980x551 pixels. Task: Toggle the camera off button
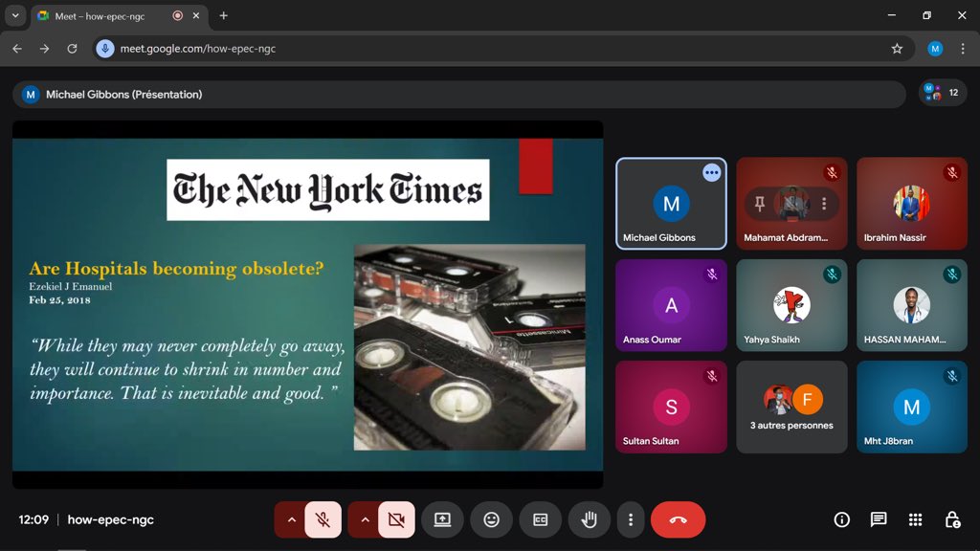tap(396, 519)
